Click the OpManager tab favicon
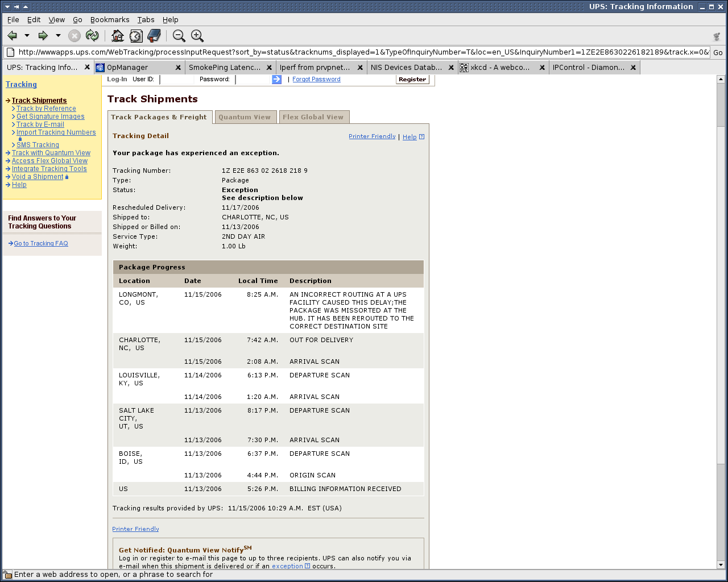 [100, 68]
